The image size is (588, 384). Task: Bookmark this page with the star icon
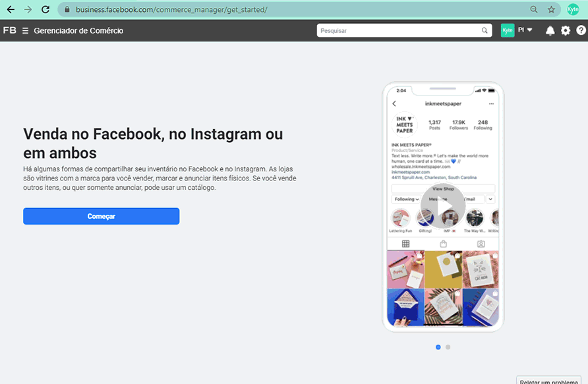(551, 9)
